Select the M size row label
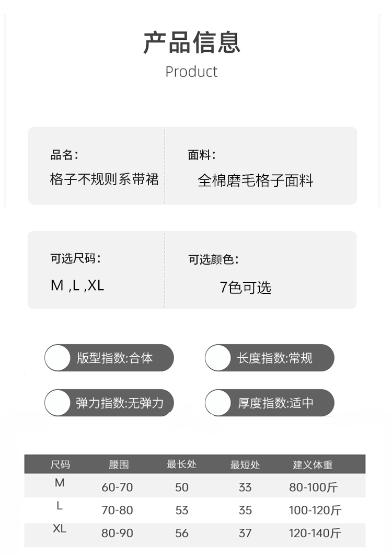The image size is (392, 556). click(60, 483)
